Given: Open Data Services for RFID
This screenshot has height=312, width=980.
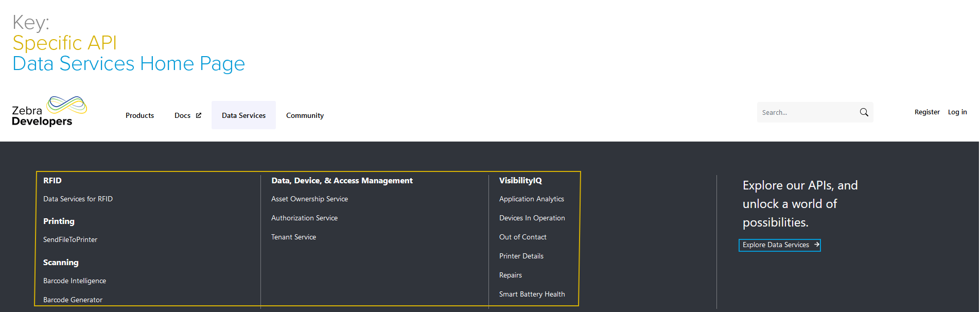Looking at the screenshot, I should [78, 199].
